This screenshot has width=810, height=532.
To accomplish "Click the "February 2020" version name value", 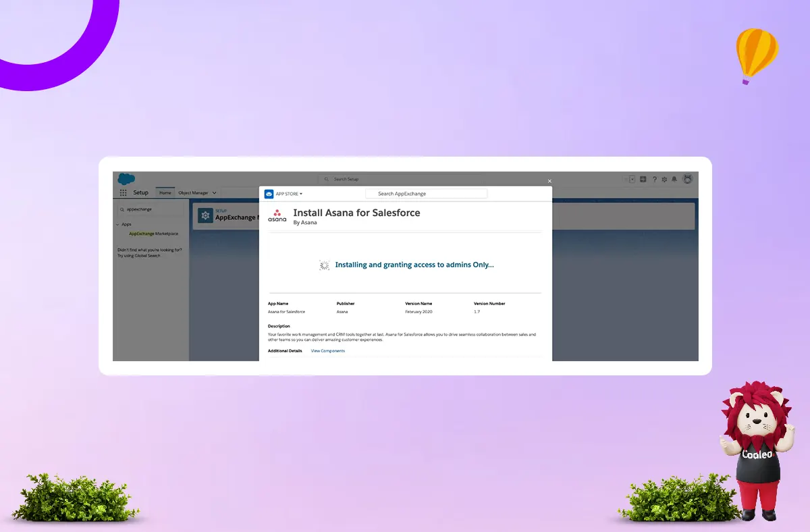I will (418, 312).
